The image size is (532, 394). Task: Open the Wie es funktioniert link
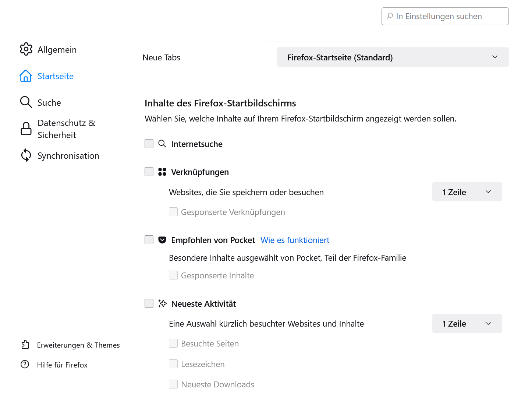click(295, 240)
